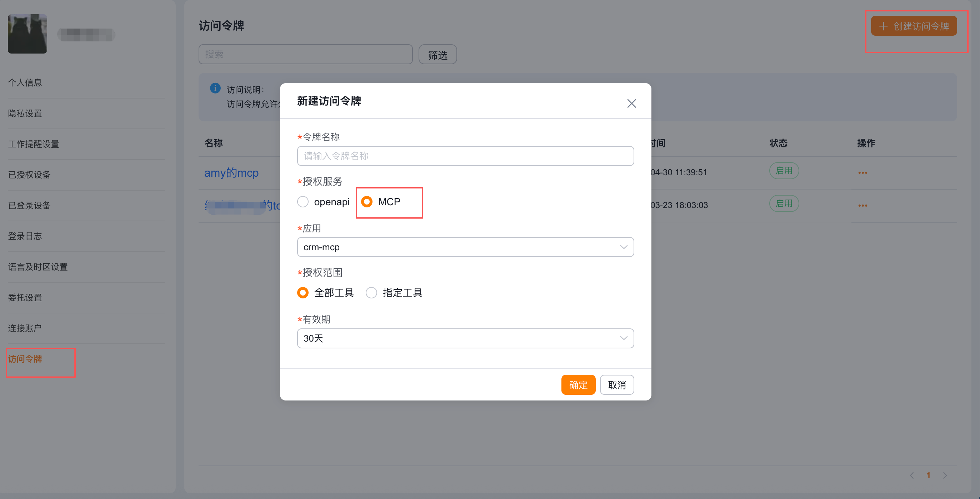Click the 启用 status tag in the 18:03:03 row
This screenshot has width=980, height=499.
[x=784, y=203]
